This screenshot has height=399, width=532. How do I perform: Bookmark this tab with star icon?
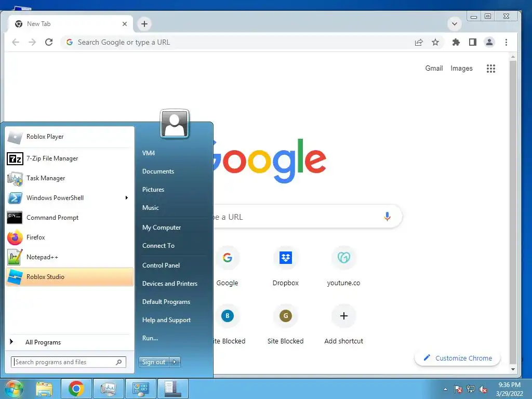tap(435, 42)
